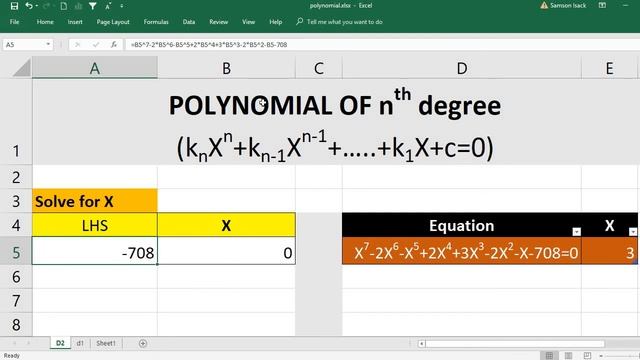Switch to the Data tab
Screen dimensions: 640x360
coord(189,22)
